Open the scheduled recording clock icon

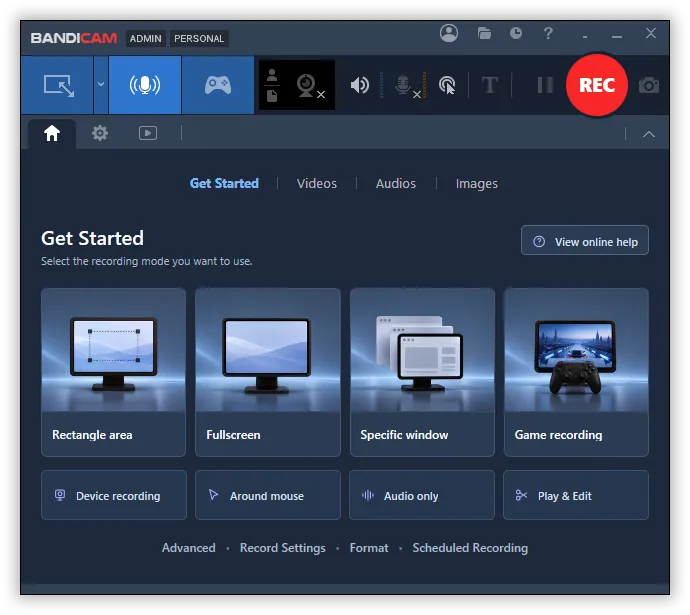pyautogui.click(x=516, y=33)
